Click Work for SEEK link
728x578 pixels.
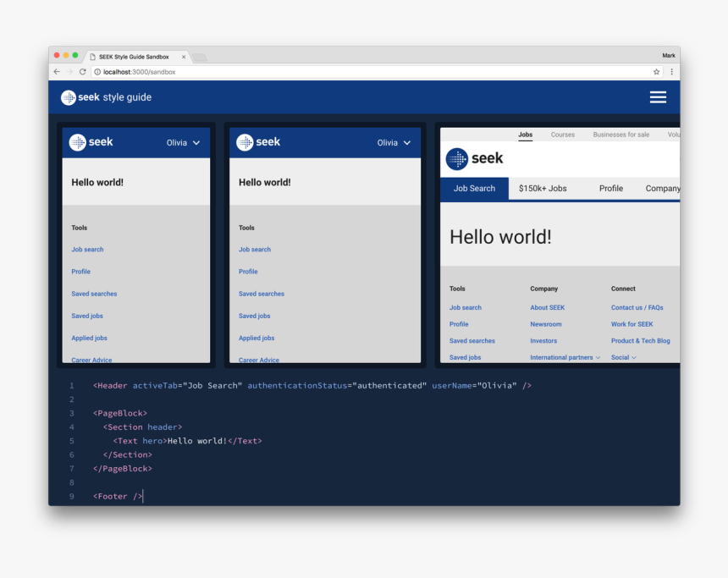click(x=631, y=324)
